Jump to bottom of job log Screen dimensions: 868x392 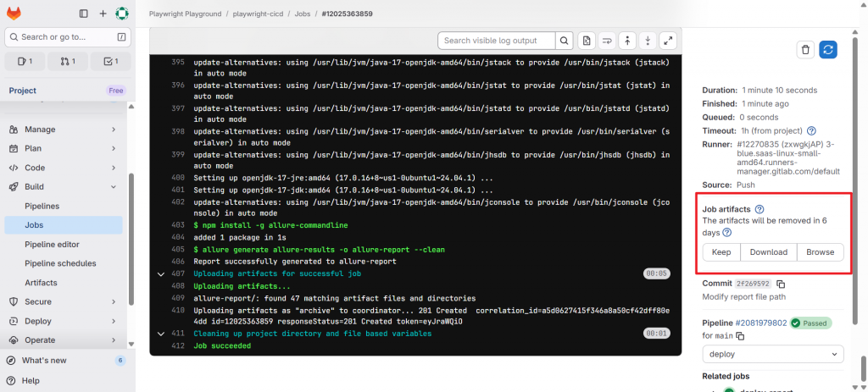click(648, 41)
